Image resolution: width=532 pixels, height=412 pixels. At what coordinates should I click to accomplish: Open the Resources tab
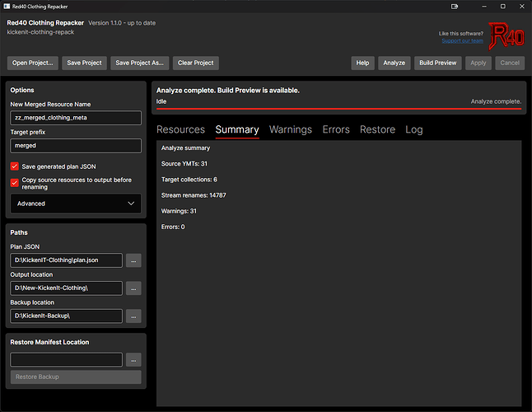[180, 129]
